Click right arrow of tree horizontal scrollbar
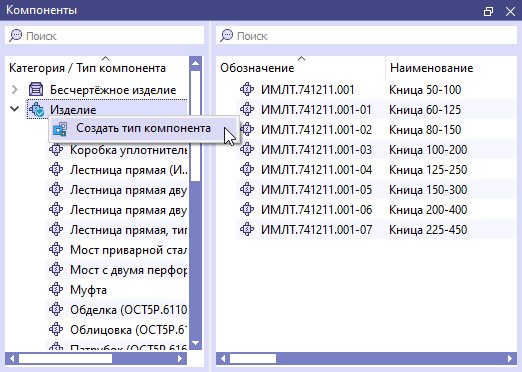Viewport: 522px width, 372px height. click(180, 359)
